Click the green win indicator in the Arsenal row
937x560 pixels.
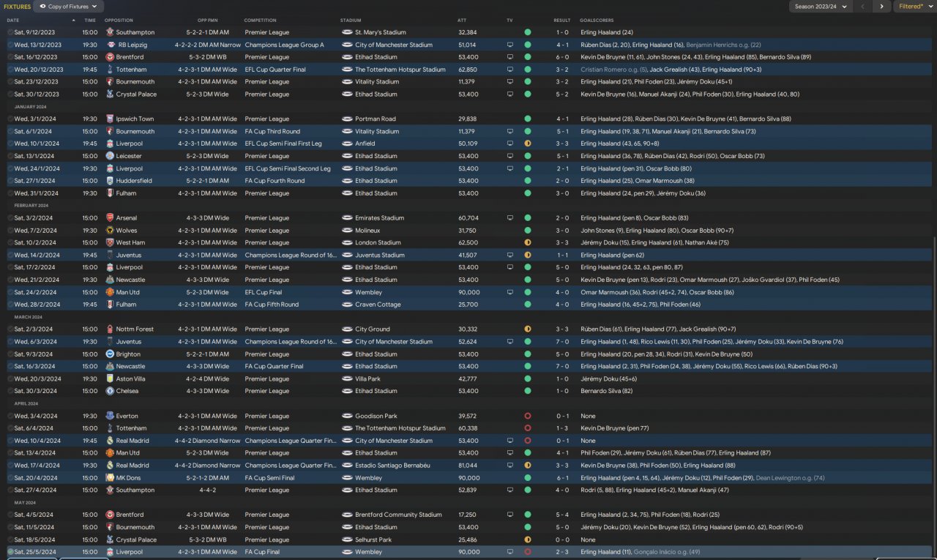click(528, 218)
